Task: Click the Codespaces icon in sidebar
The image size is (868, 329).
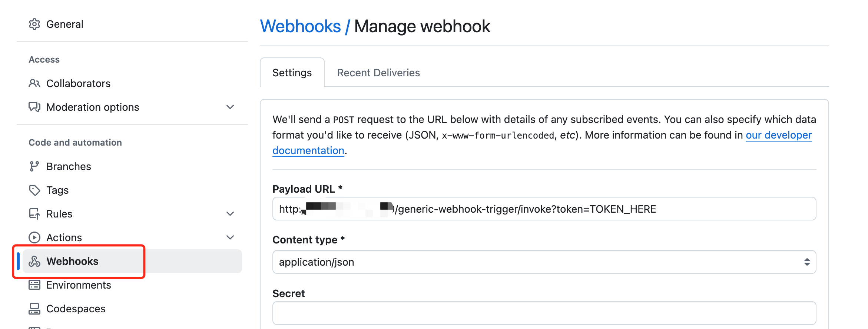Action: pos(34,309)
